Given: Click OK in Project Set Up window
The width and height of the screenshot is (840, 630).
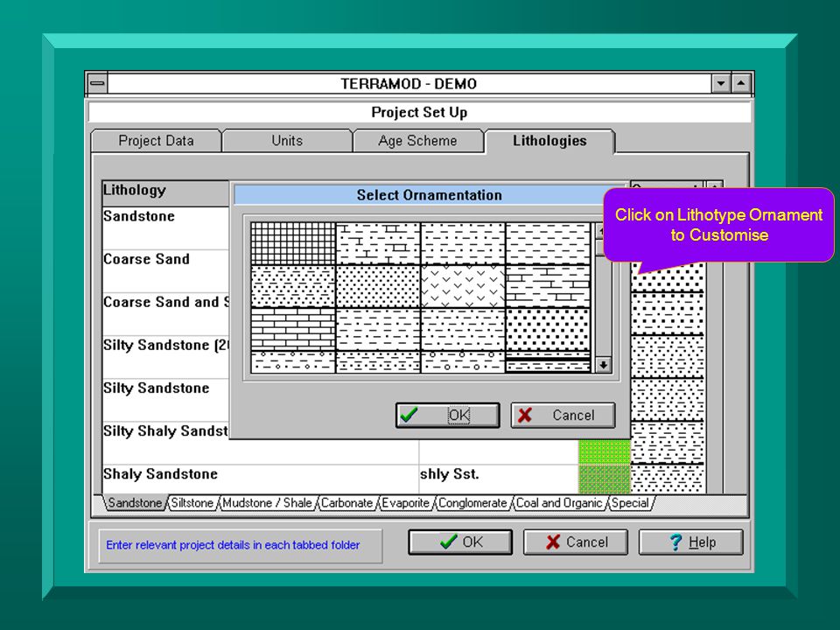Looking at the screenshot, I should [x=460, y=542].
